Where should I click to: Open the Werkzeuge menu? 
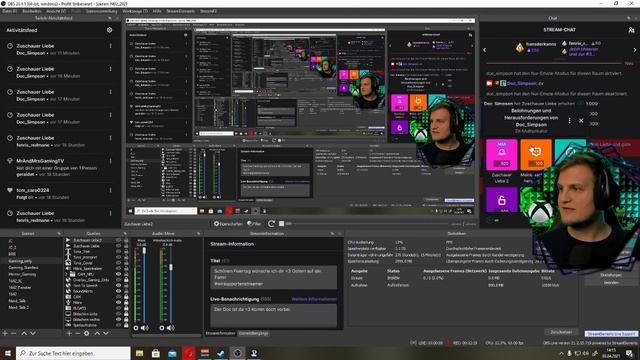[135, 11]
